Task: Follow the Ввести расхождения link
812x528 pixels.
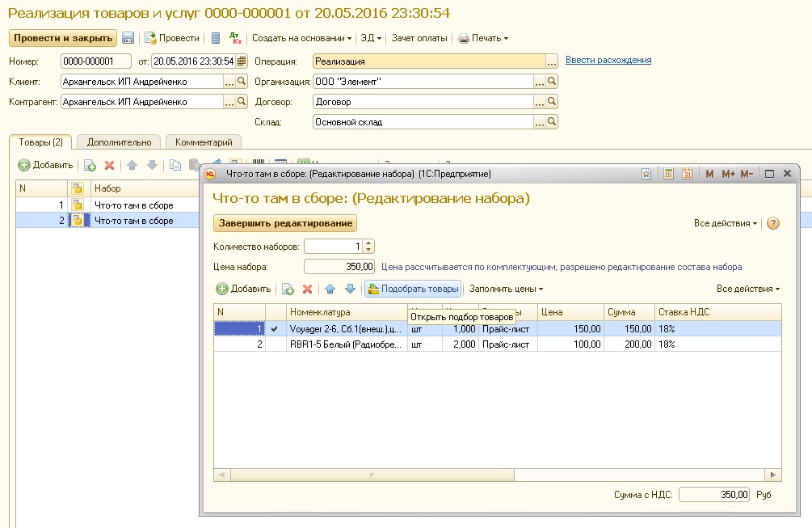Action: click(608, 61)
